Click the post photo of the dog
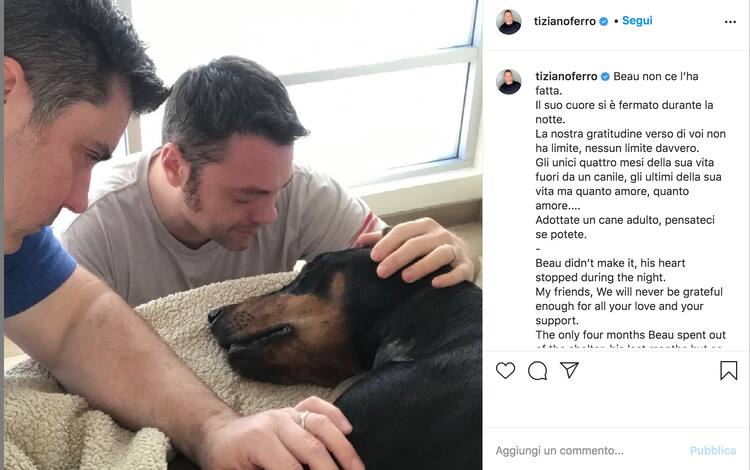Screen dimensions: 750x470 243,235
